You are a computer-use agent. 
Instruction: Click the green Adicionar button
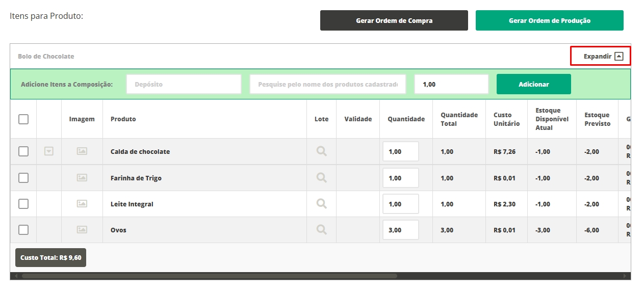click(x=533, y=84)
